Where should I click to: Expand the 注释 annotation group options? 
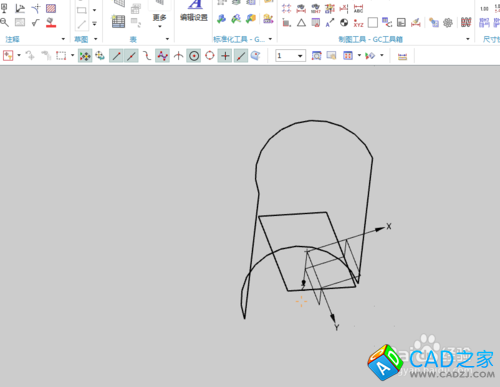pos(63,39)
